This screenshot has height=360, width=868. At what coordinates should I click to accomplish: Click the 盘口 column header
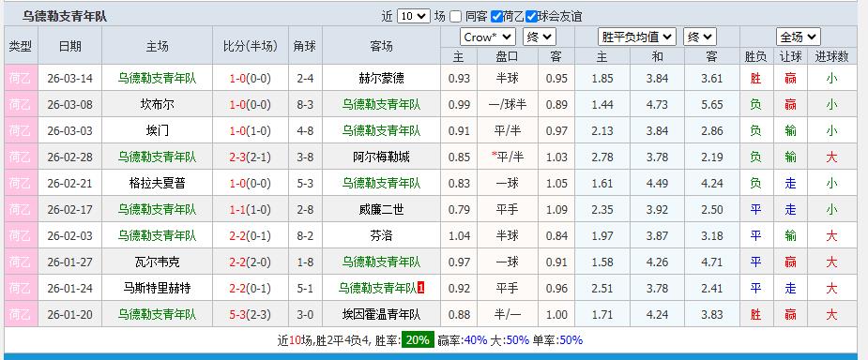pyautogui.click(x=508, y=56)
